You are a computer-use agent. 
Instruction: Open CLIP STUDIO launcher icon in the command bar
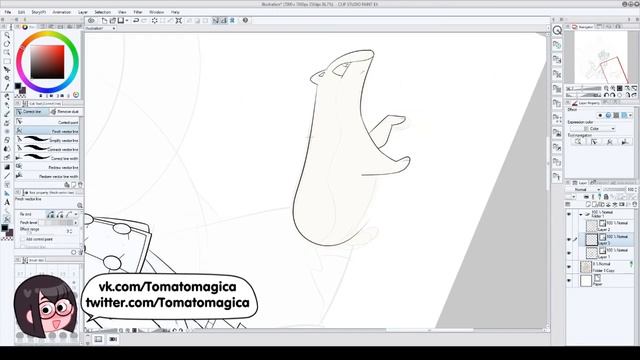(x=91, y=20)
